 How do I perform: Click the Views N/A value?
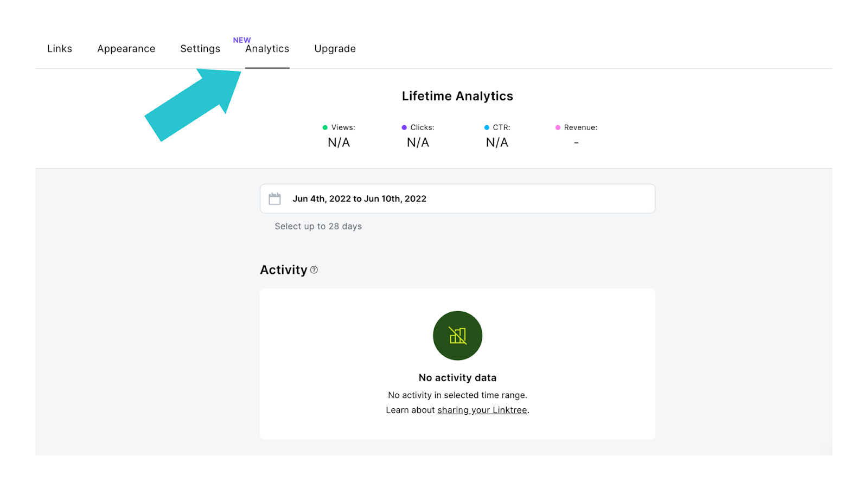coord(339,143)
